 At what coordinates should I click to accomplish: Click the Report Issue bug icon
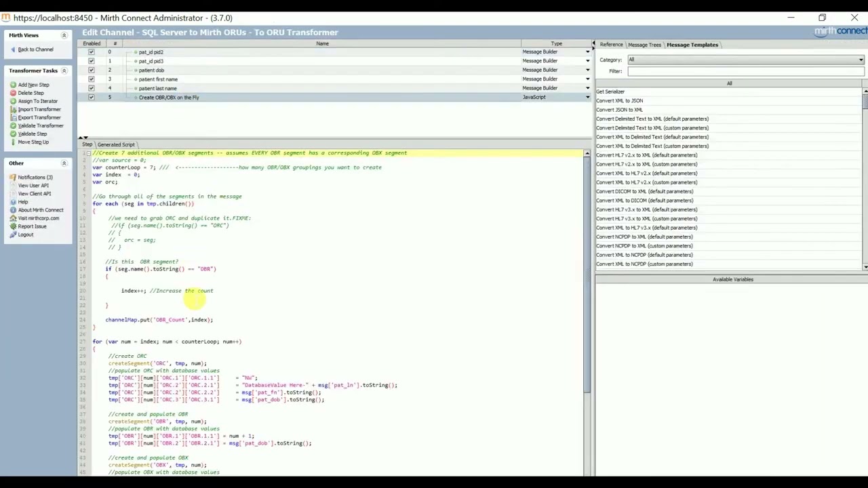pos(13,226)
